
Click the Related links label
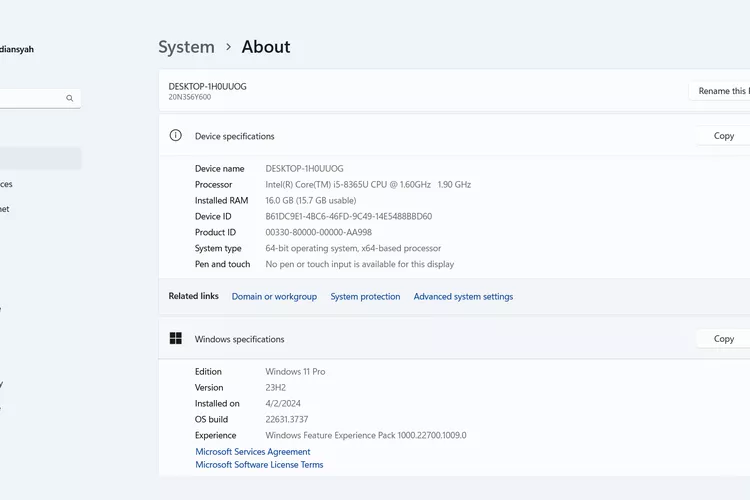(193, 296)
